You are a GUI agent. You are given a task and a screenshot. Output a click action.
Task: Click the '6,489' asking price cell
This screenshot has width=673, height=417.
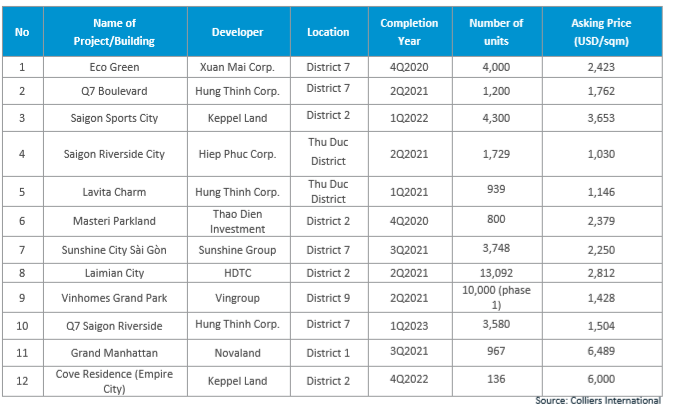pyautogui.click(x=602, y=353)
